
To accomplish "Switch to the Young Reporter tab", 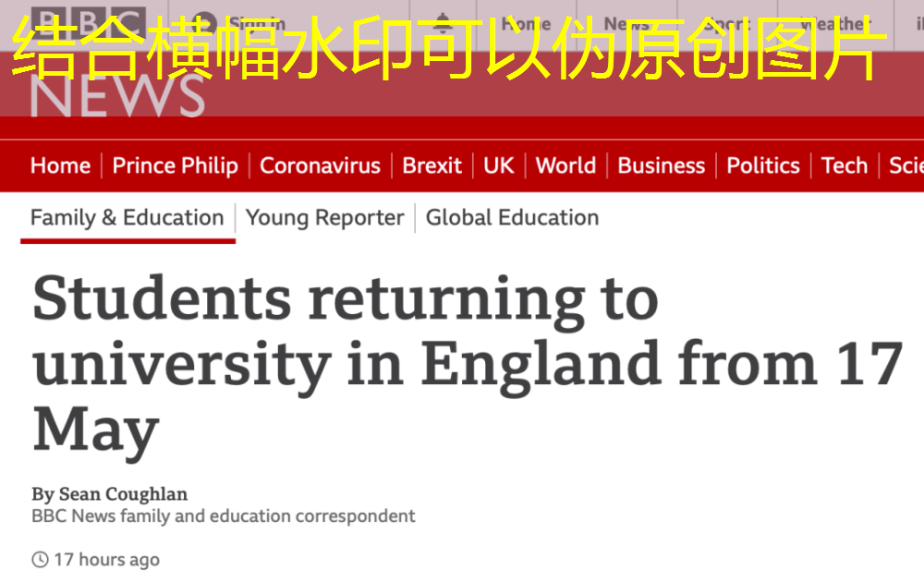I will tap(324, 218).
